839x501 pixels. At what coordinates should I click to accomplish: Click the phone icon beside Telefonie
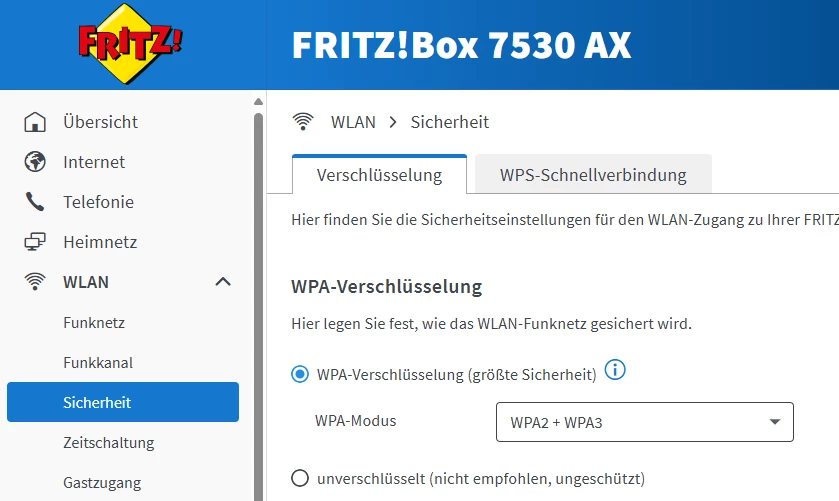pyautogui.click(x=35, y=202)
